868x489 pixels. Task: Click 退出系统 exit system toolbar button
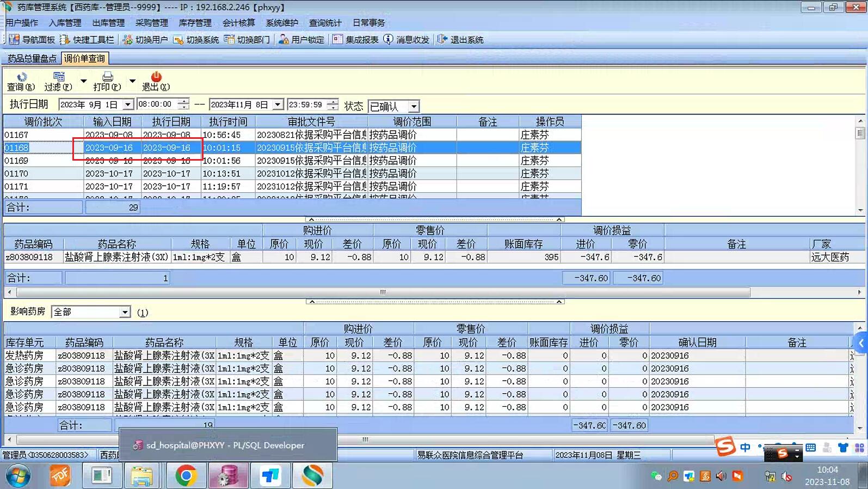[460, 40]
